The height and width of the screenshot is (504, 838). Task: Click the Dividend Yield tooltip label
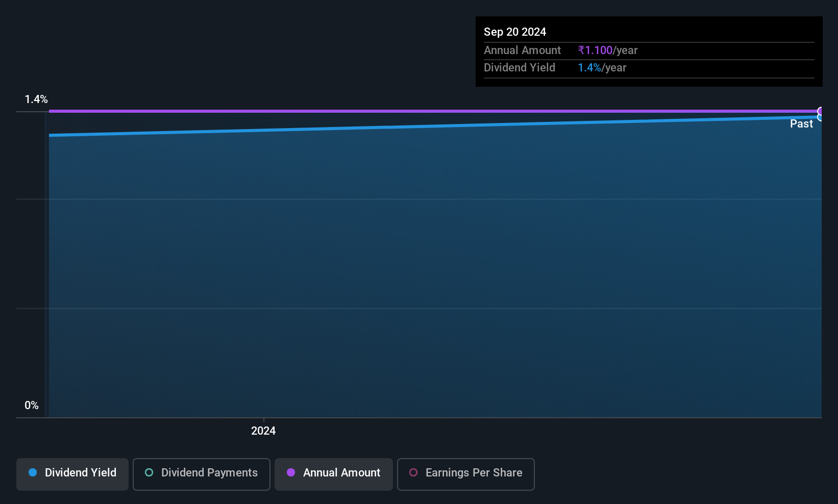click(520, 67)
